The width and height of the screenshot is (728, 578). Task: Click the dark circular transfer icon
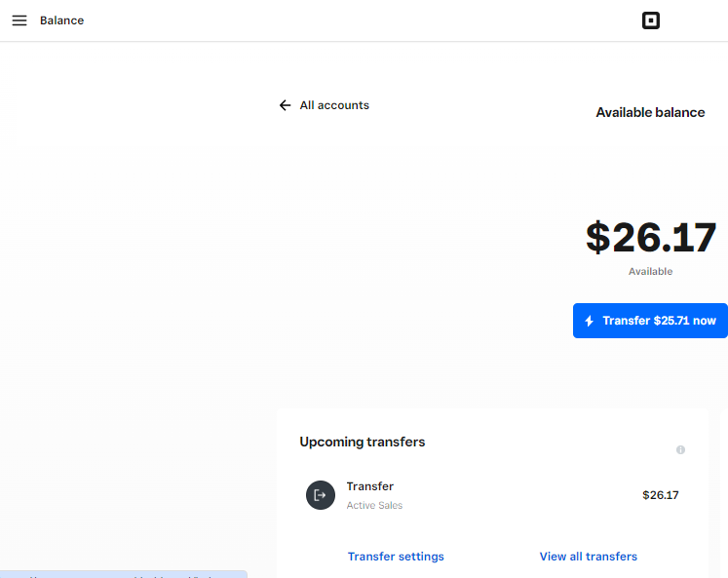click(321, 495)
